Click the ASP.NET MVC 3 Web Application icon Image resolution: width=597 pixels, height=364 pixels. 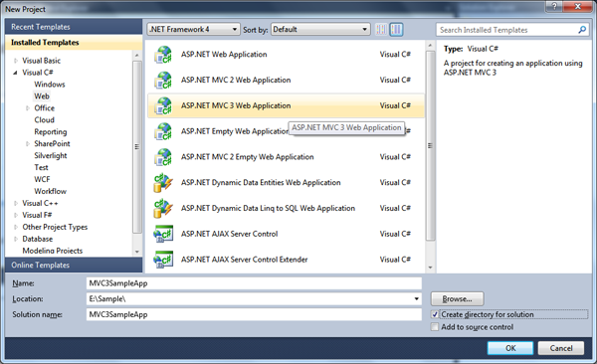163,105
